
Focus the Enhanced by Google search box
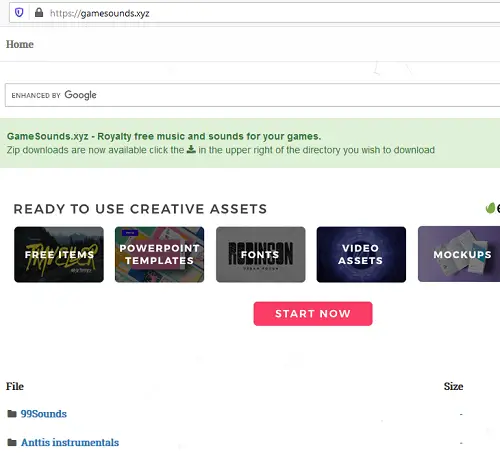click(x=252, y=95)
